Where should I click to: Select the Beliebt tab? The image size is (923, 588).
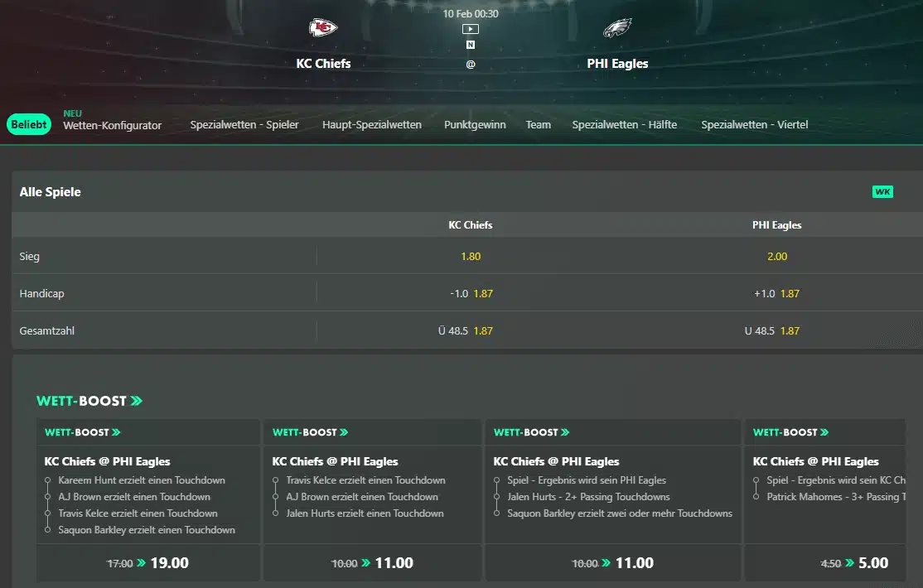29,124
